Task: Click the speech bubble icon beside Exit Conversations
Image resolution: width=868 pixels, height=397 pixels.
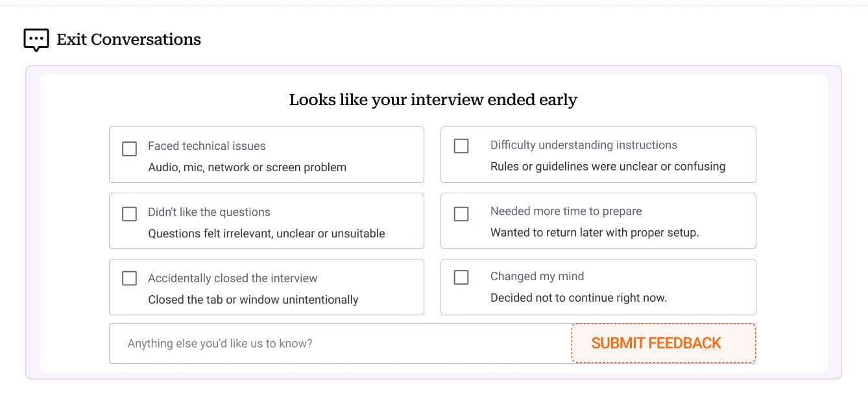Action: (36, 39)
